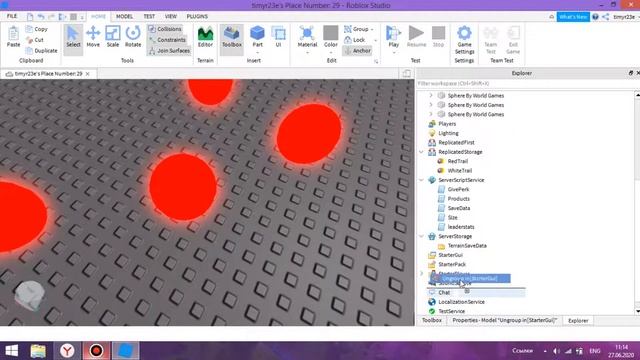Open File Explorer from taskbar
This screenshot has width=640, height=360.
tap(38, 351)
